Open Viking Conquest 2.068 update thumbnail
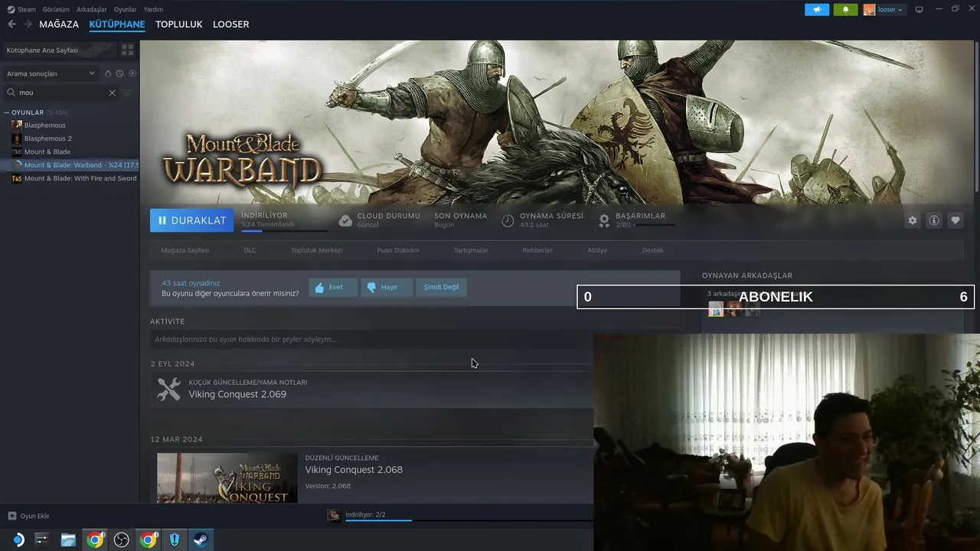Image resolution: width=980 pixels, height=551 pixels. (227, 478)
